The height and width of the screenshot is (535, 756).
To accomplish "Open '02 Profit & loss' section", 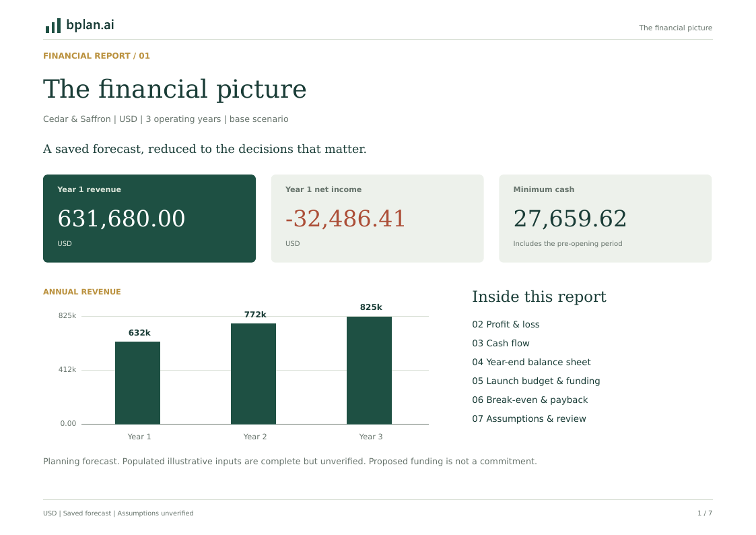I will tap(506, 325).
